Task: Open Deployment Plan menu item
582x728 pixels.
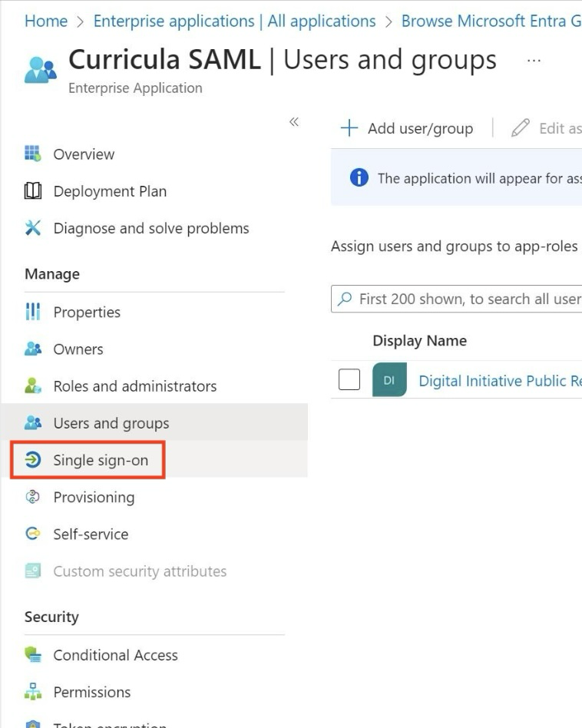Action: tap(154, 190)
